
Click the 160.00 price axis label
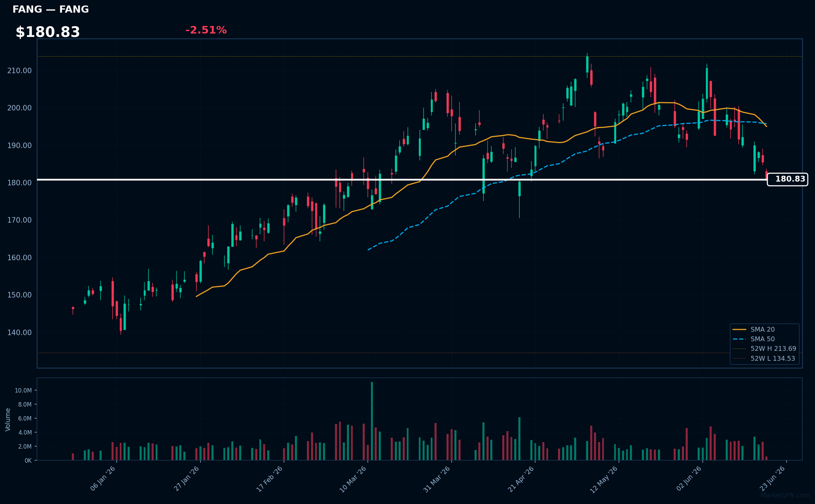[20, 257]
